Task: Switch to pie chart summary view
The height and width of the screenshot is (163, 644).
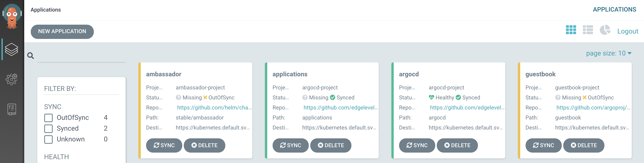Action: (605, 30)
